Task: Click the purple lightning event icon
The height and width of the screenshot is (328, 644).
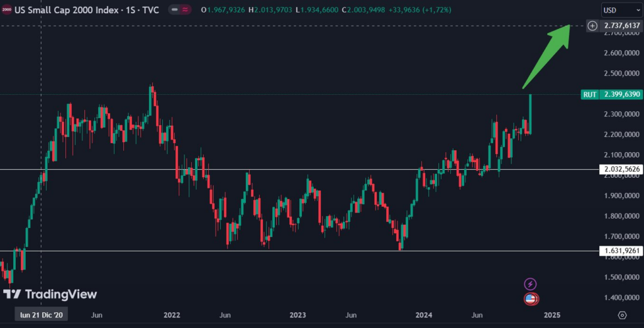Action: pyautogui.click(x=531, y=283)
